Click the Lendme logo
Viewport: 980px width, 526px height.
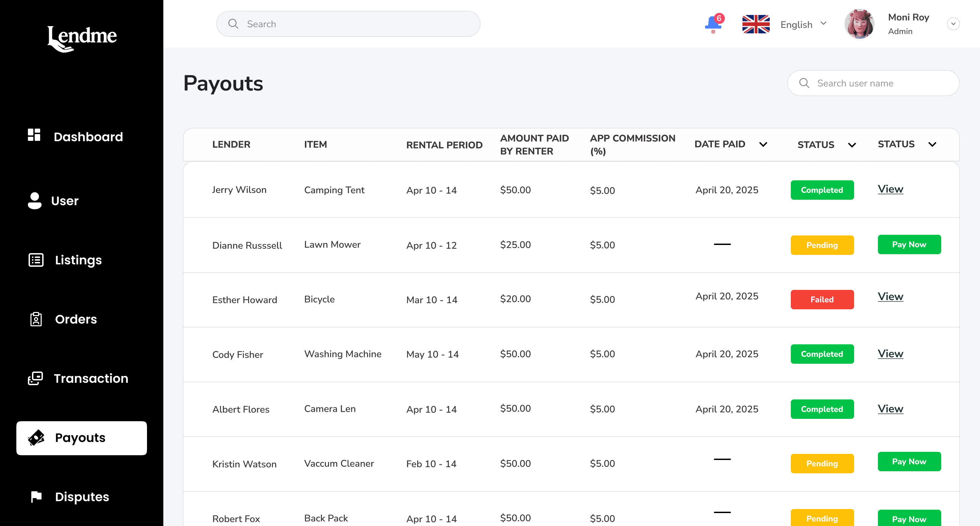82,38
